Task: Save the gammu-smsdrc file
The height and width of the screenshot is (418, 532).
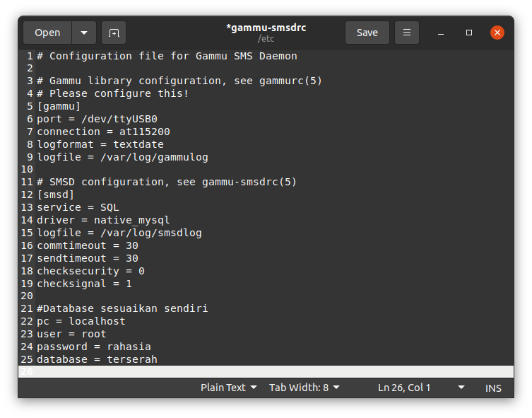Action: point(367,33)
